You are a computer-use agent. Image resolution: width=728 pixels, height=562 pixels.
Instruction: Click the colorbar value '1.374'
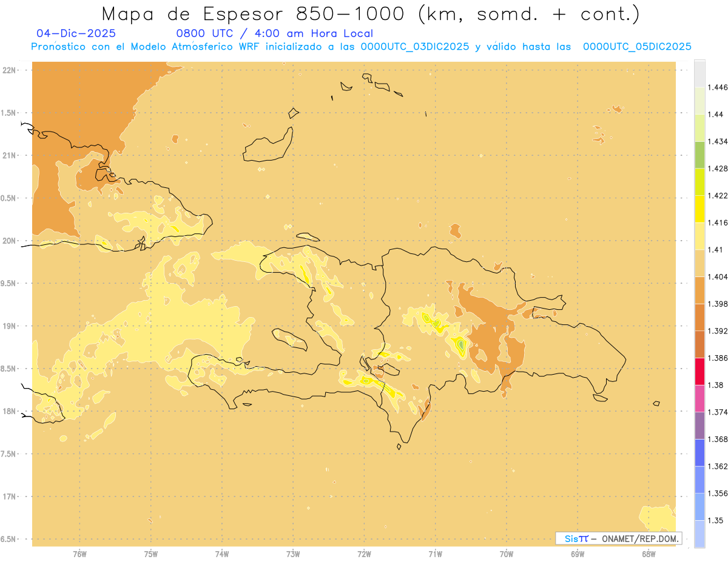(x=719, y=412)
